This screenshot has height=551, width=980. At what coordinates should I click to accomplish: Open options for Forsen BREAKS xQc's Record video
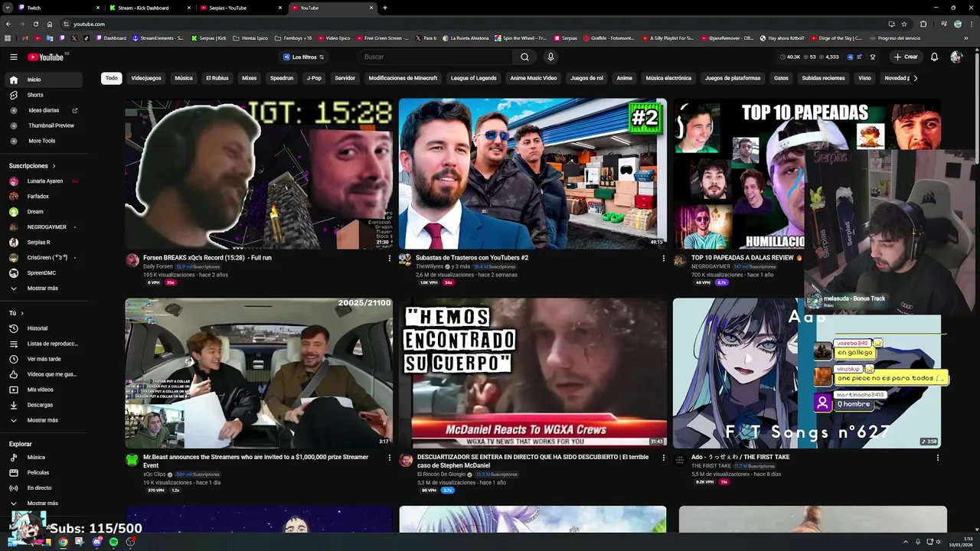(389, 259)
